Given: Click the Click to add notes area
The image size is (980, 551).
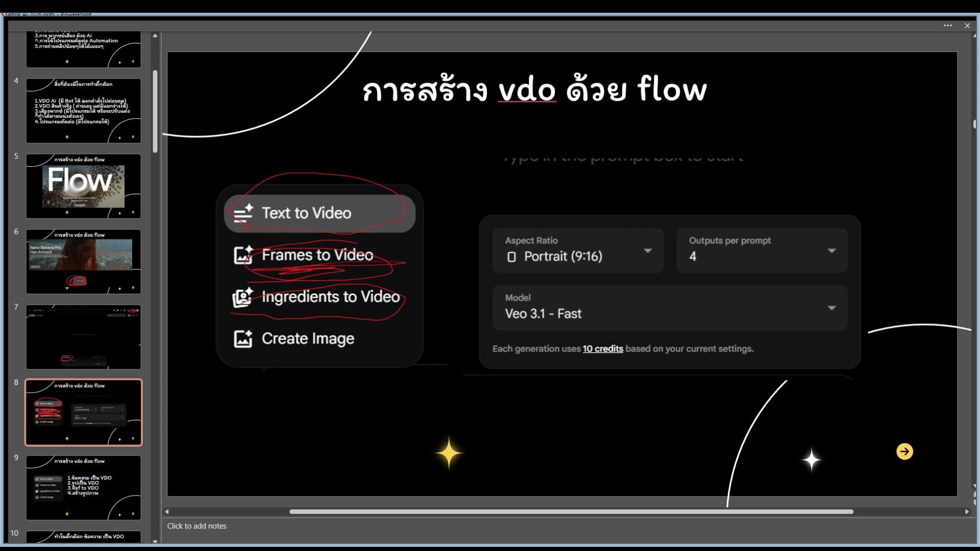Looking at the screenshot, I should (x=197, y=525).
